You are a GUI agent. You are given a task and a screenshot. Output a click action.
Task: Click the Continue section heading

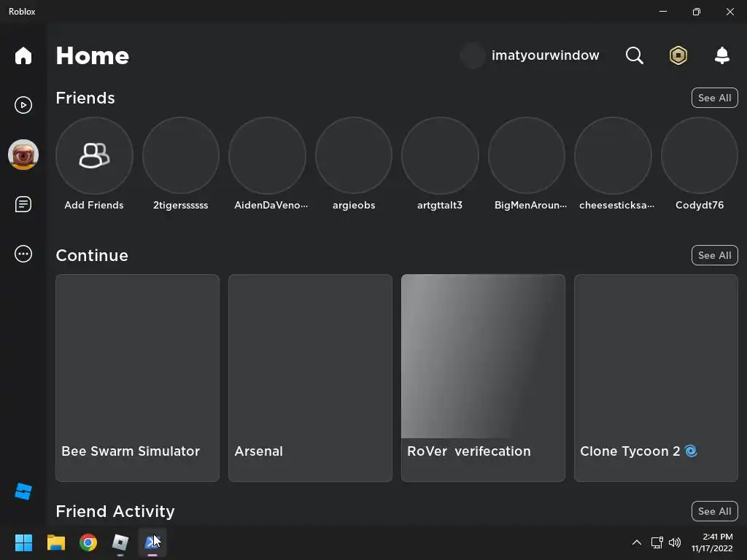92,255
